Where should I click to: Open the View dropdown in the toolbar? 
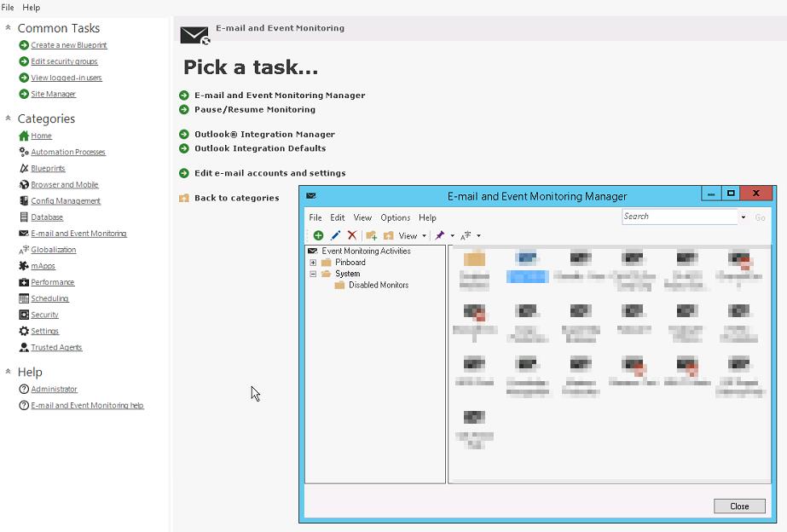(x=412, y=235)
